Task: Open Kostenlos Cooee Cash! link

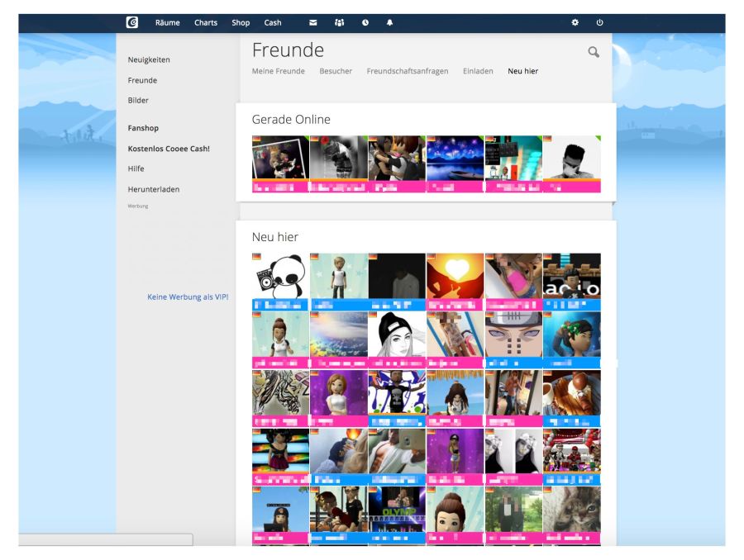Action: click(169, 149)
